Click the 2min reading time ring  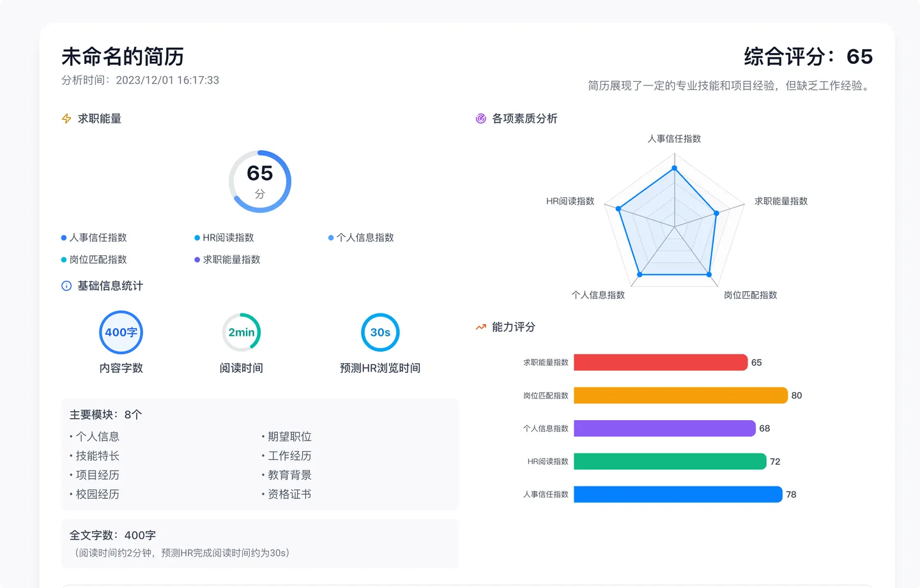[241, 332]
